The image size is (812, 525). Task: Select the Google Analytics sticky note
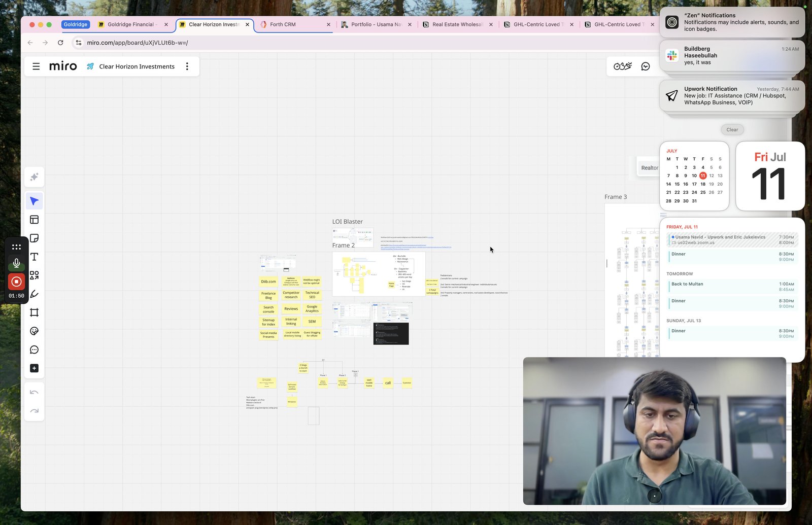[312, 308]
